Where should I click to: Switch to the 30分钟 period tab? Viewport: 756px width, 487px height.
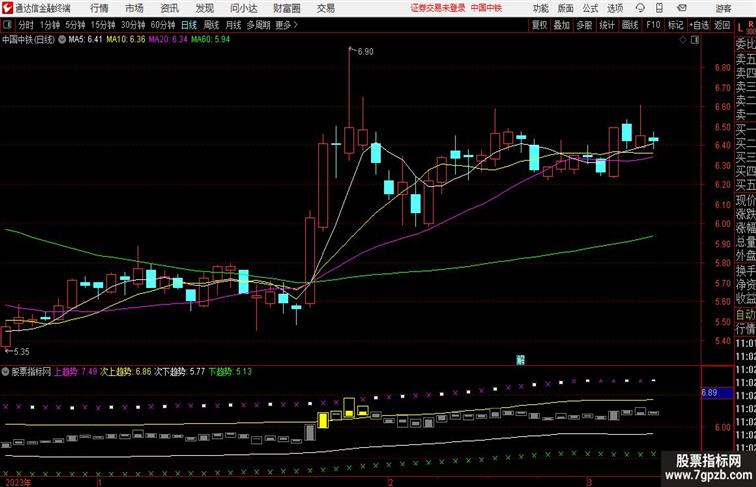coord(133,25)
